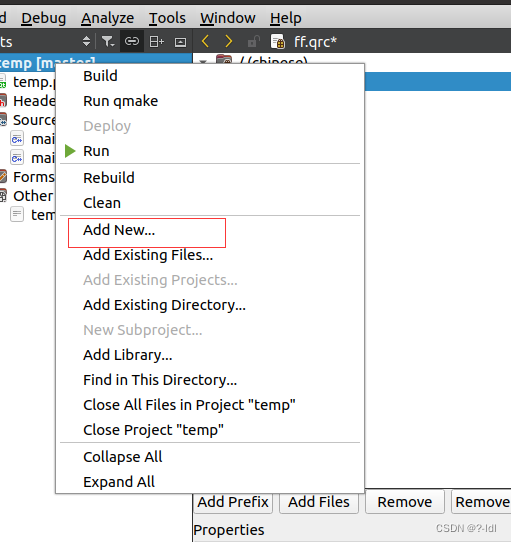Choose Collapse All in context menu

(x=210, y=457)
